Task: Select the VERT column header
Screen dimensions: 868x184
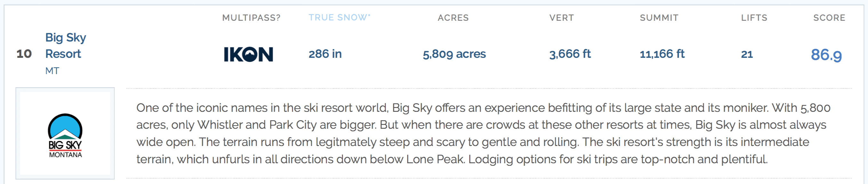Action: [562, 18]
